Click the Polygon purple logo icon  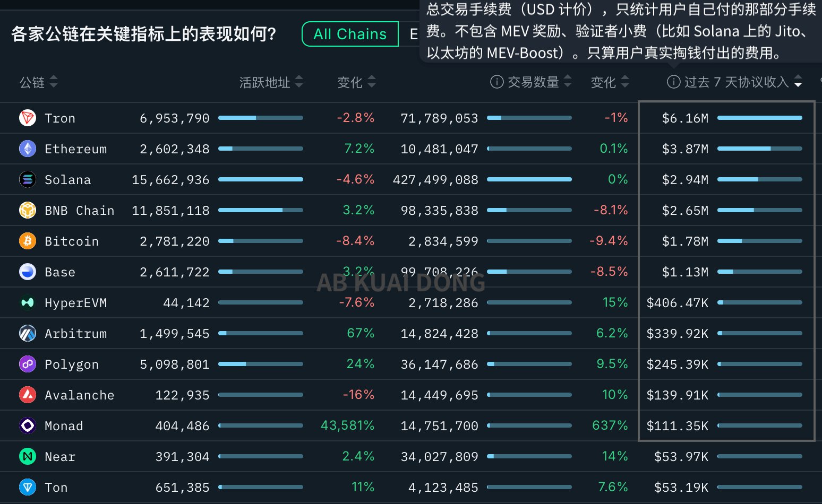[x=28, y=364]
